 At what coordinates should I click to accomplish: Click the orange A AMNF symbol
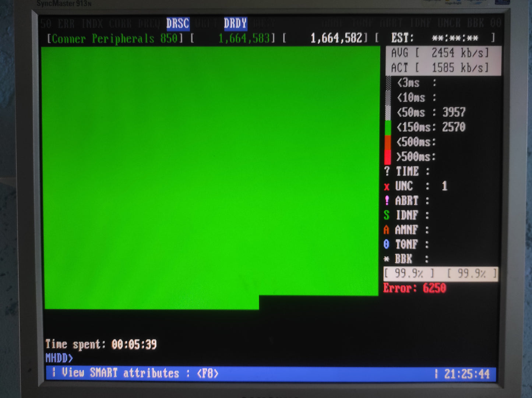tap(386, 230)
